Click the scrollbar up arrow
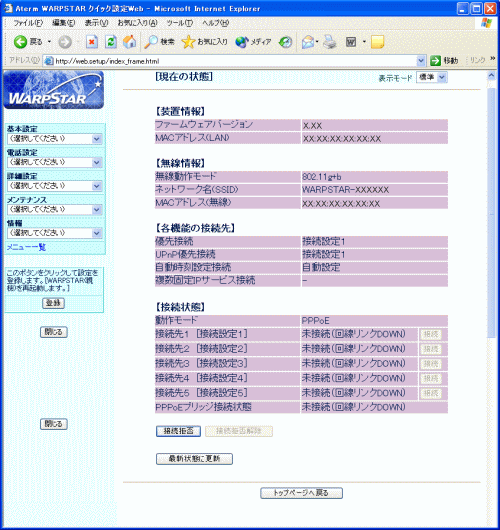Image resolution: width=500 pixels, height=530 pixels. click(492, 76)
